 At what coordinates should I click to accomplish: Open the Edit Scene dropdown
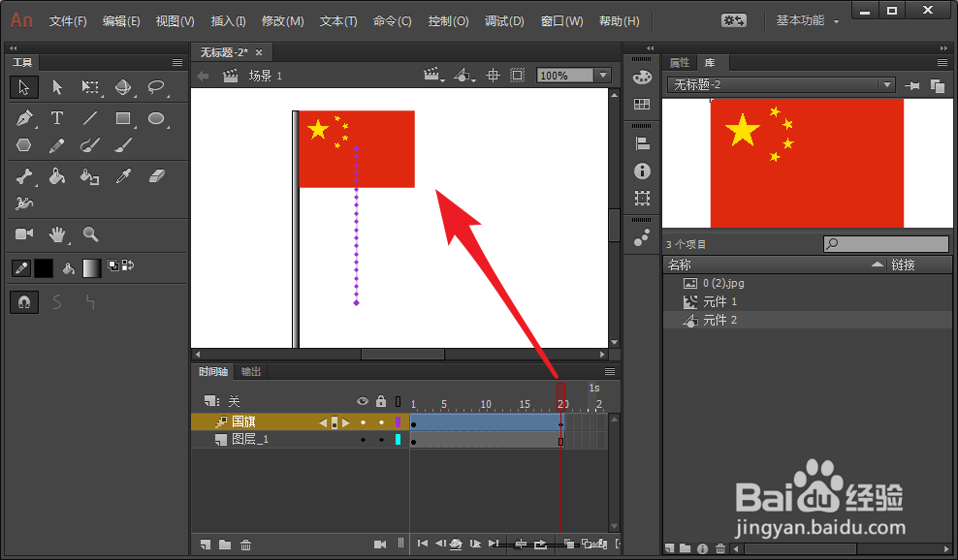click(x=433, y=76)
